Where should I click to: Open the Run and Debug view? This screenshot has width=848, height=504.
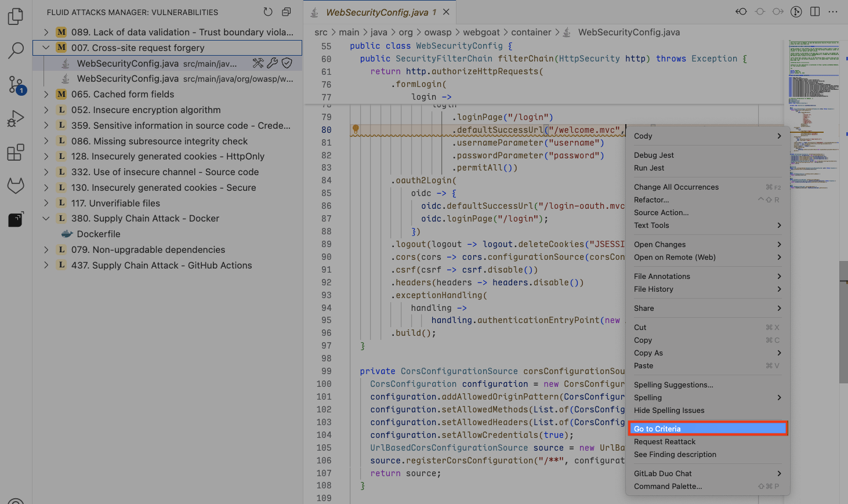pos(16,119)
